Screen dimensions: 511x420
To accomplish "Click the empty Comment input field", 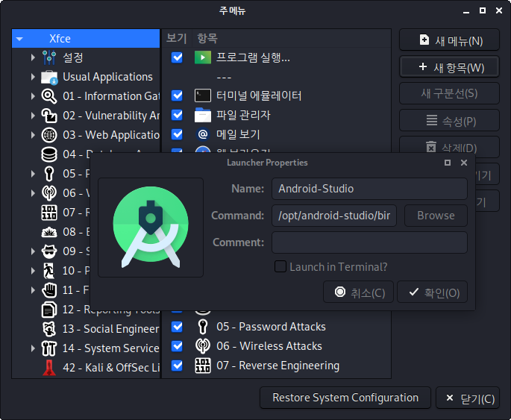I will [x=369, y=242].
